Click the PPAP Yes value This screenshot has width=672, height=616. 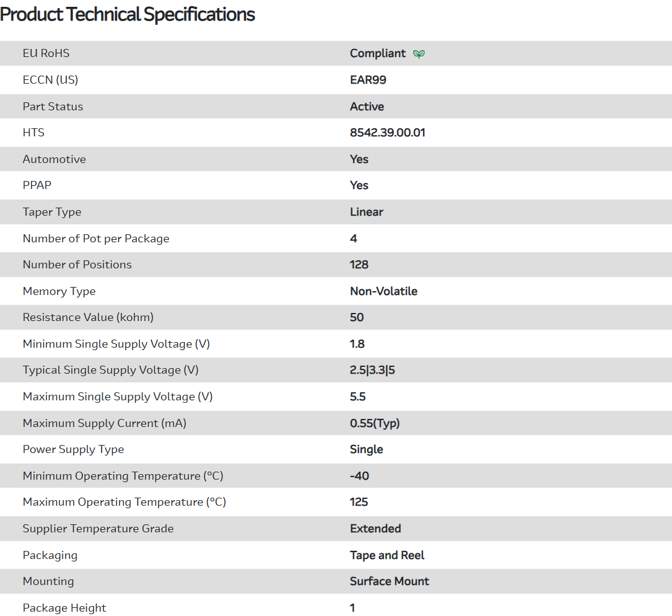pyautogui.click(x=359, y=185)
